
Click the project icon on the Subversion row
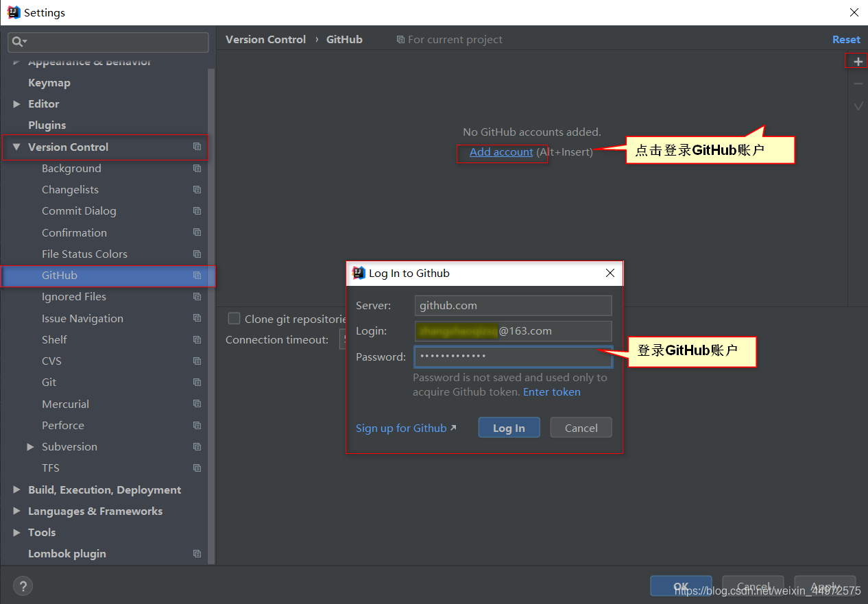click(197, 446)
